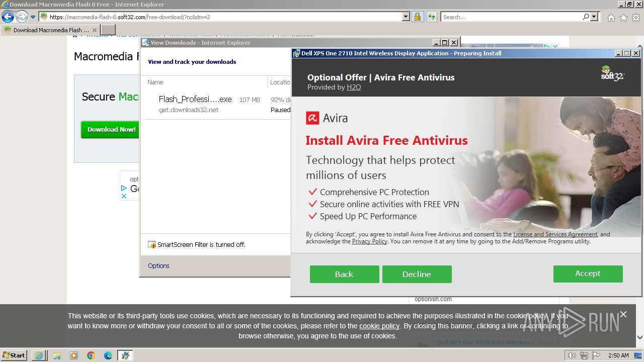The height and width of the screenshot is (362, 644).
Task: Open the security lock icon report
Action: 417,17
